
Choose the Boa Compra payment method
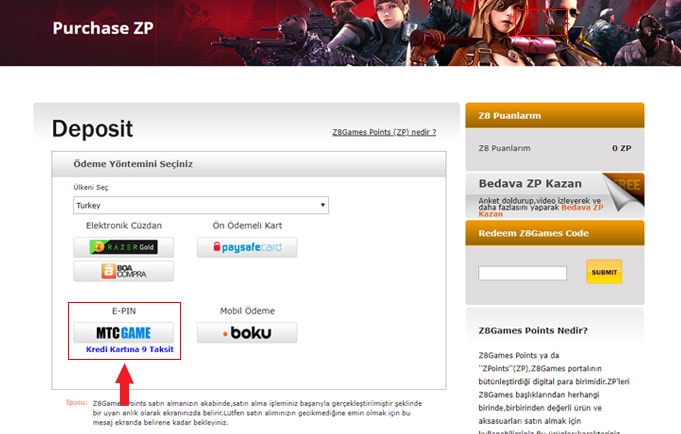tap(123, 271)
